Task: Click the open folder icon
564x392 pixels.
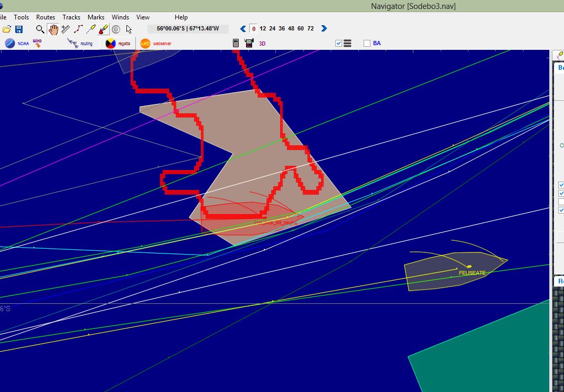Action: [7, 29]
